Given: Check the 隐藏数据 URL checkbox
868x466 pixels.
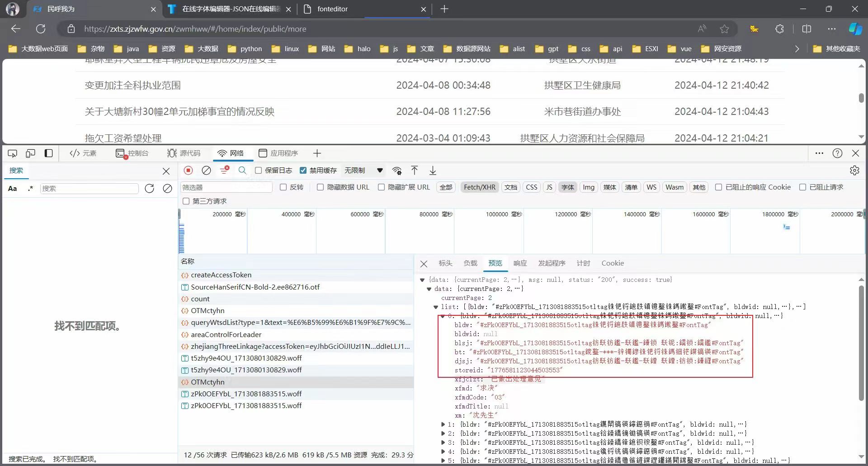Looking at the screenshot, I should [321, 187].
